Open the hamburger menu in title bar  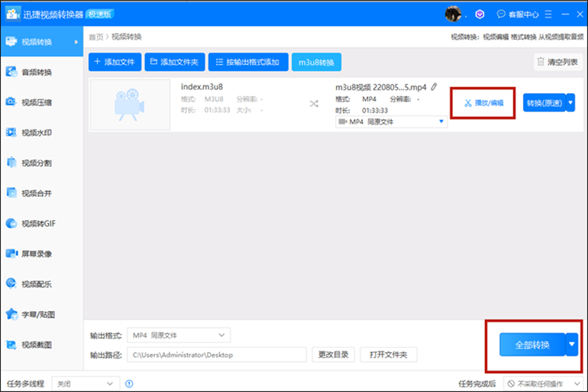(548, 15)
